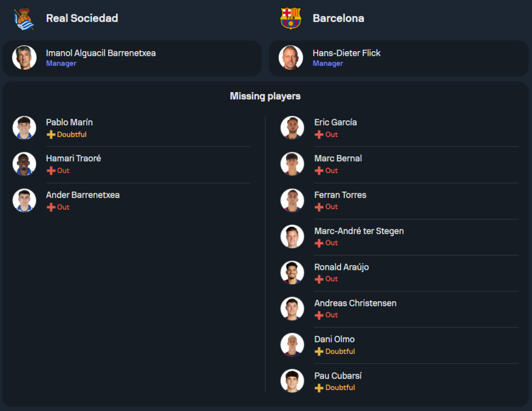This screenshot has width=532, height=411.
Task: Click the red out icon for Hamari Traoré
Action: pyautogui.click(x=51, y=171)
